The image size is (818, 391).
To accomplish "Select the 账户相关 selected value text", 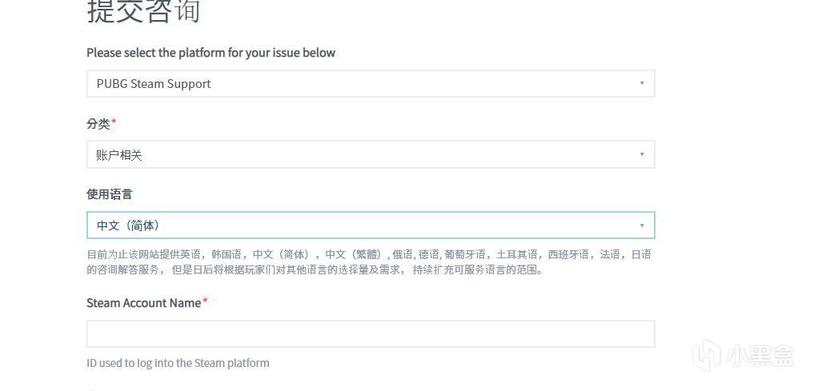I will [119, 155].
